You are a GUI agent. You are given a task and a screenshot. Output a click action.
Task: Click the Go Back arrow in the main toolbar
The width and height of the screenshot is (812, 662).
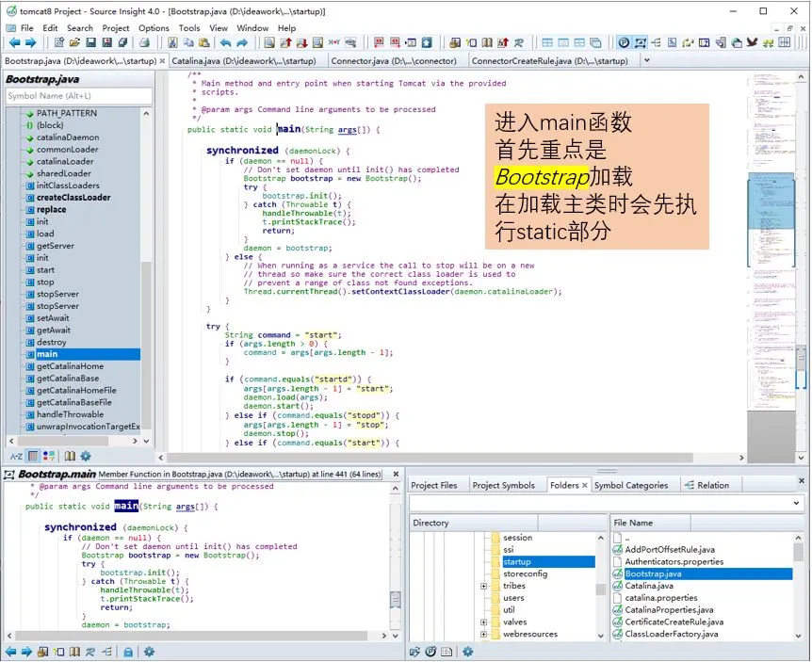click(x=14, y=43)
